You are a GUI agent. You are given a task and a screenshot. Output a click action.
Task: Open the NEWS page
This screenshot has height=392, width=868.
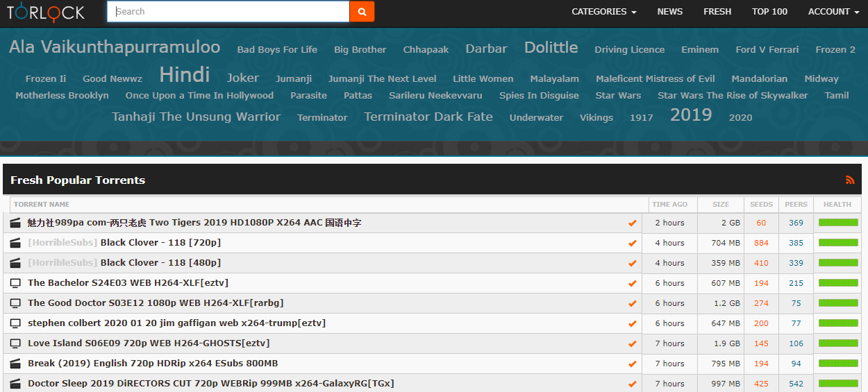pyautogui.click(x=669, y=12)
